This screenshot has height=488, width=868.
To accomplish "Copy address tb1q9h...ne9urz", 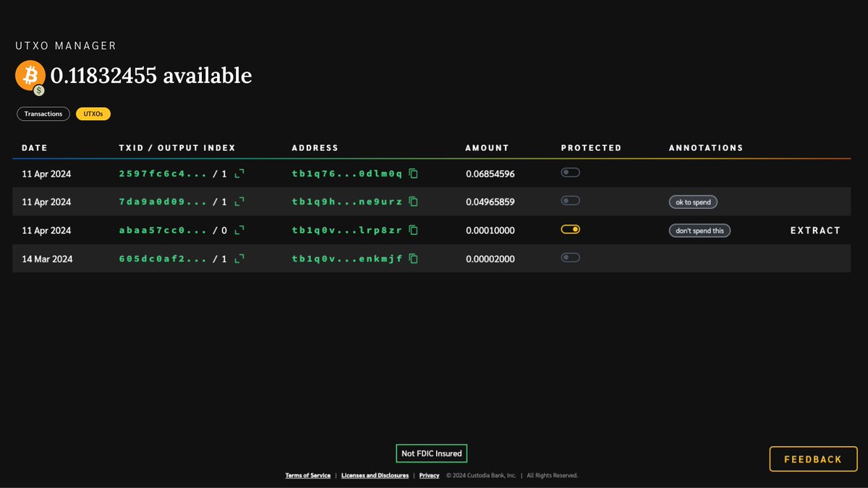I will pyautogui.click(x=413, y=202).
